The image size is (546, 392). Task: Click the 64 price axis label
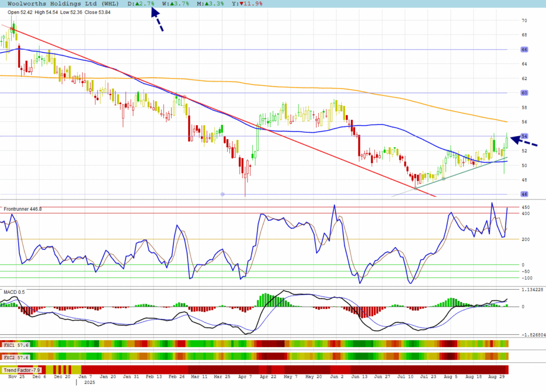pos(524,64)
